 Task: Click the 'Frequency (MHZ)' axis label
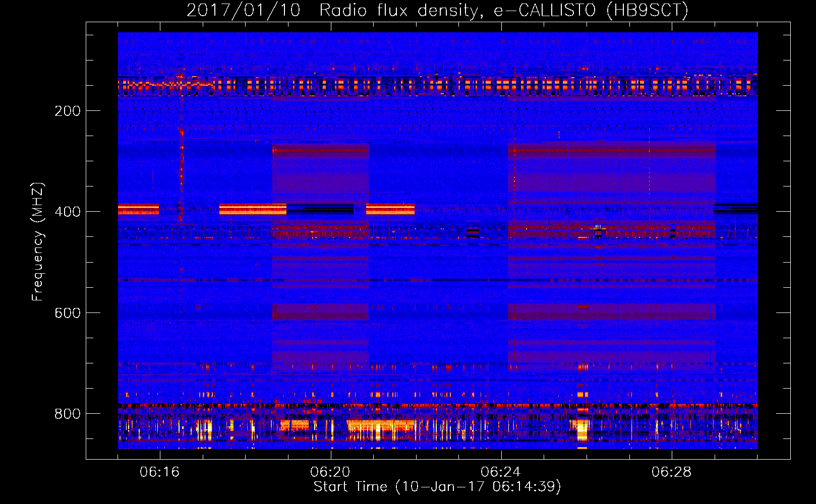click(38, 241)
